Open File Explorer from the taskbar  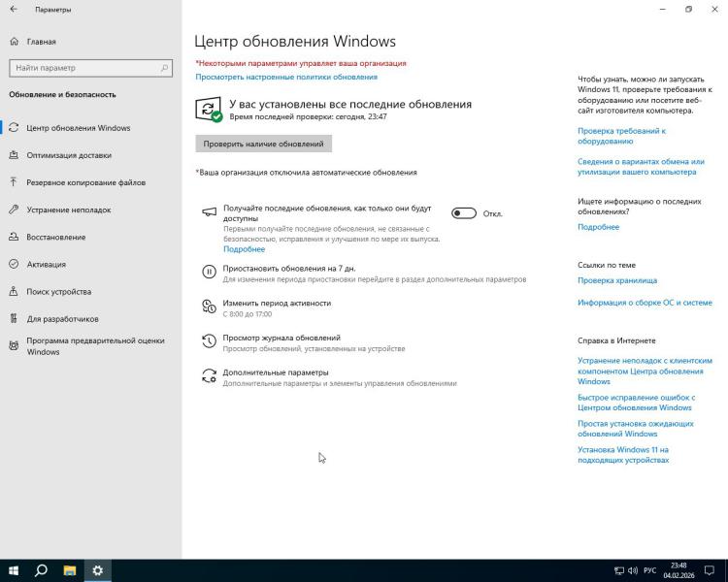[x=70, y=570]
